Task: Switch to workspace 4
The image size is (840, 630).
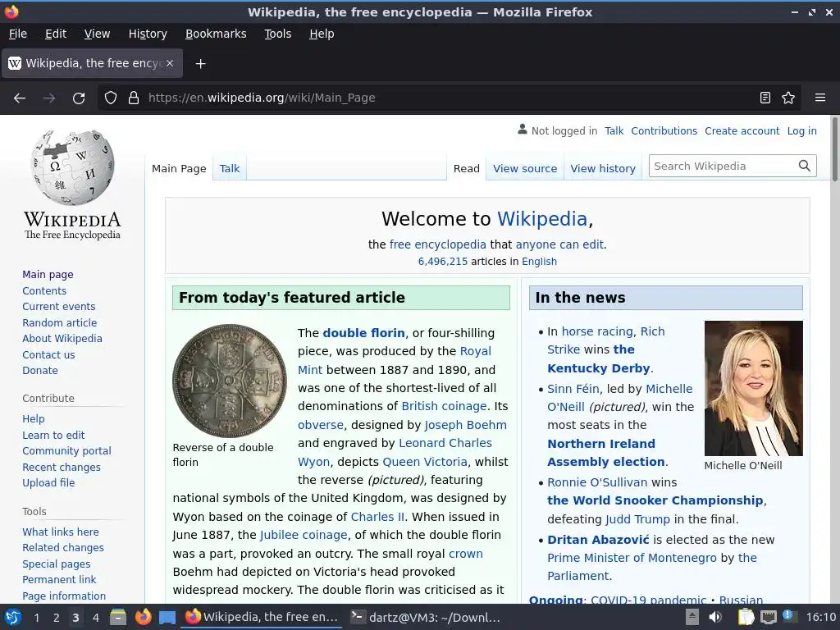Action: [x=95, y=618]
